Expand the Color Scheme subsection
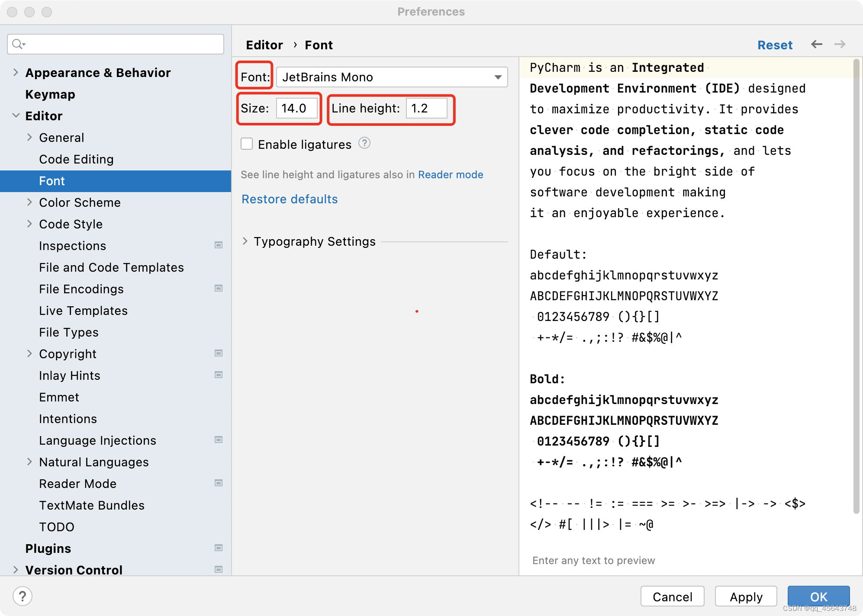The height and width of the screenshot is (616, 863). click(29, 202)
